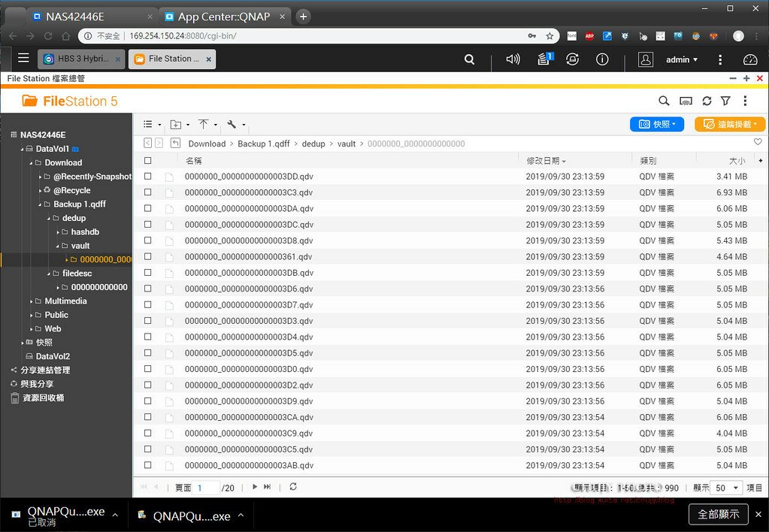Select the File Station app tab
The width and height of the screenshot is (769, 532).
tap(172, 59)
